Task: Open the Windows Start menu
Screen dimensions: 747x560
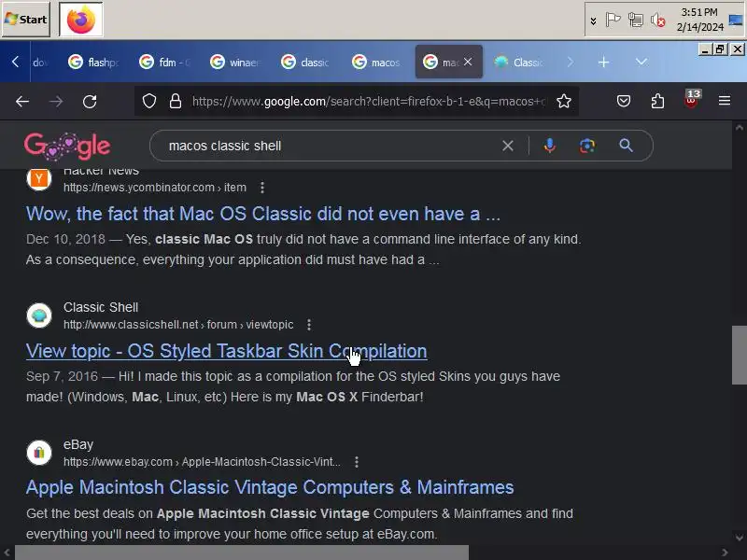Action: 26,20
